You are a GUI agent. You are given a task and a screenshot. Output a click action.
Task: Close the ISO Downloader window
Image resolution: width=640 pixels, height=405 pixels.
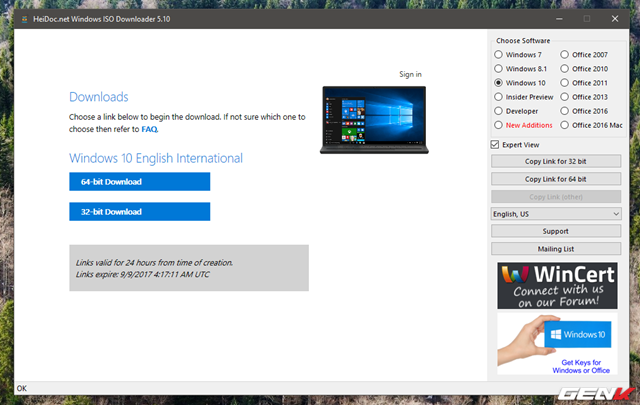coord(615,19)
